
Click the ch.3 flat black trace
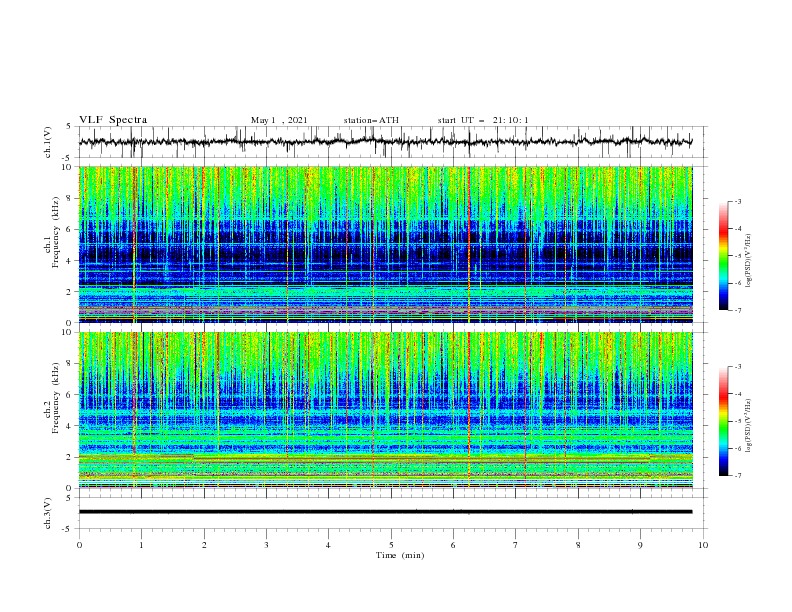tap(386, 512)
